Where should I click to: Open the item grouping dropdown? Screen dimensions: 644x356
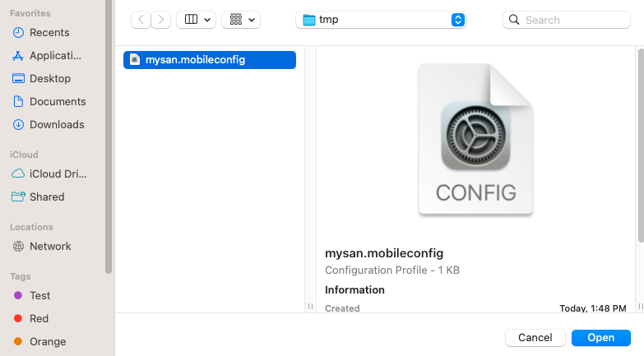(x=241, y=20)
